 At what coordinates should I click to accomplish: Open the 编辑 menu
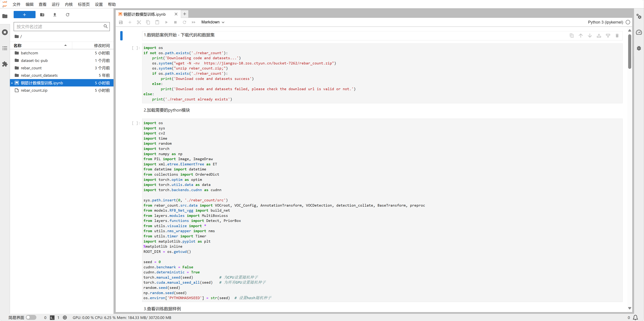(29, 4)
